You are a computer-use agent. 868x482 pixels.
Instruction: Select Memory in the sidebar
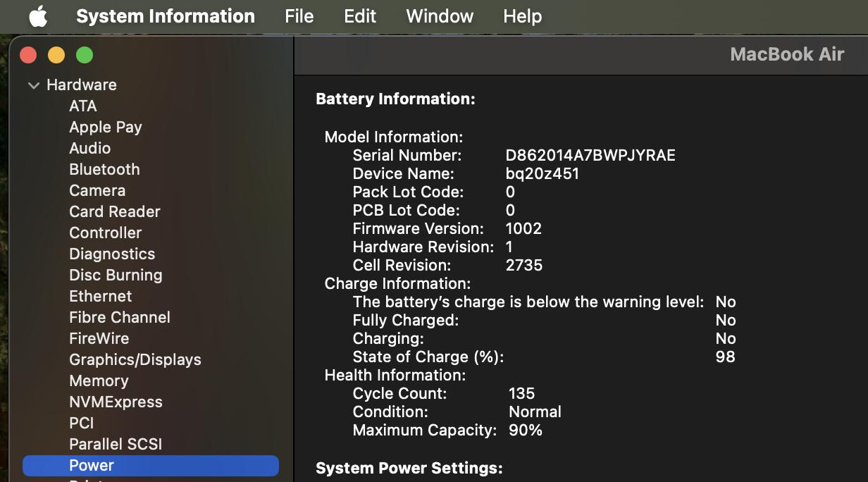point(99,381)
